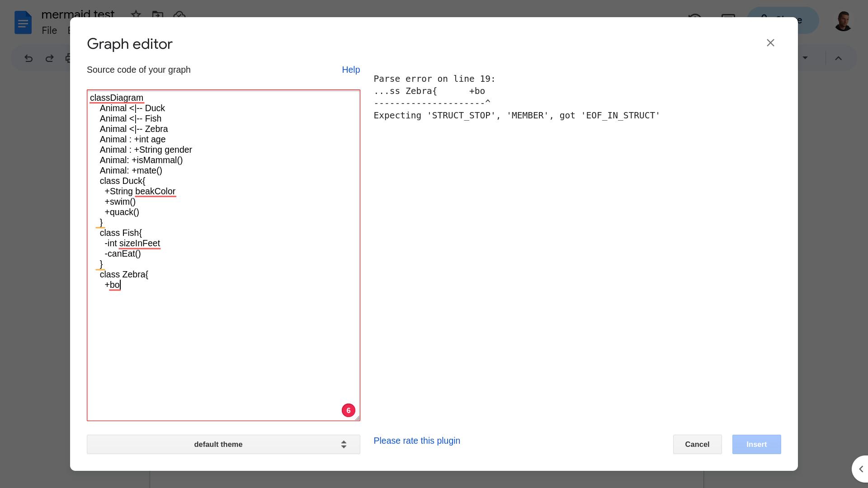This screenshot has height=488, width=868.
Task: Open your Google account profile picture
Action: 843,21
